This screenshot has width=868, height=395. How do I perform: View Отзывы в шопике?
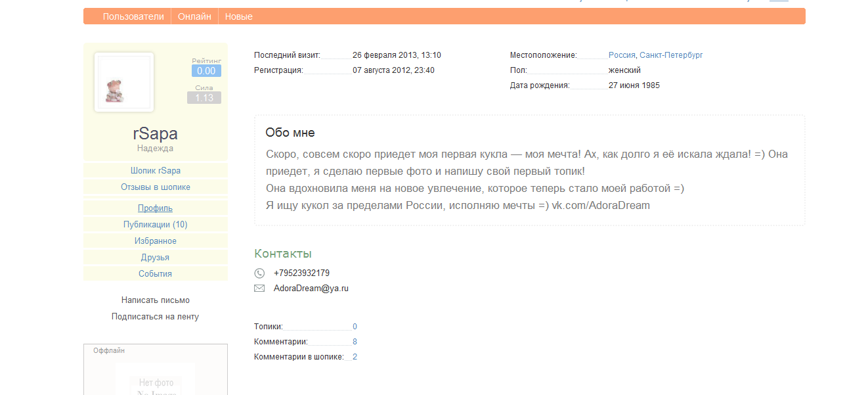tap(156, 187)
